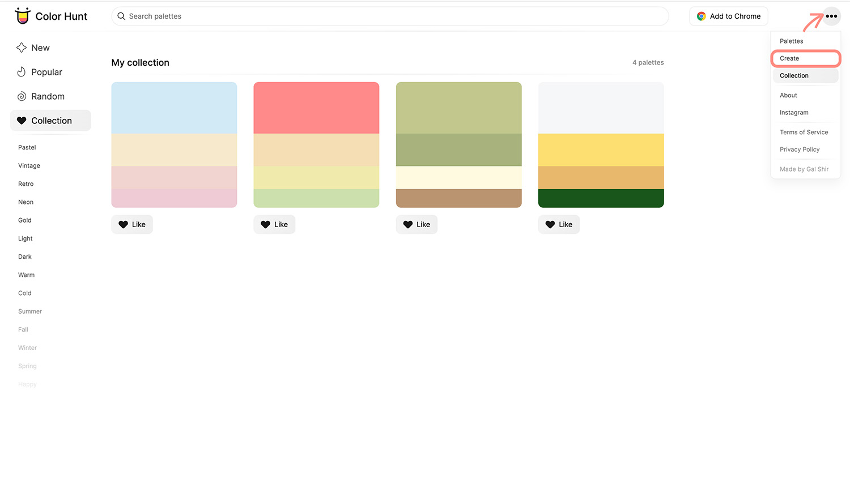The height and width of the screenshot is (504, 850).
Task: Click cream color of first palette
Action: coord(174,150)
